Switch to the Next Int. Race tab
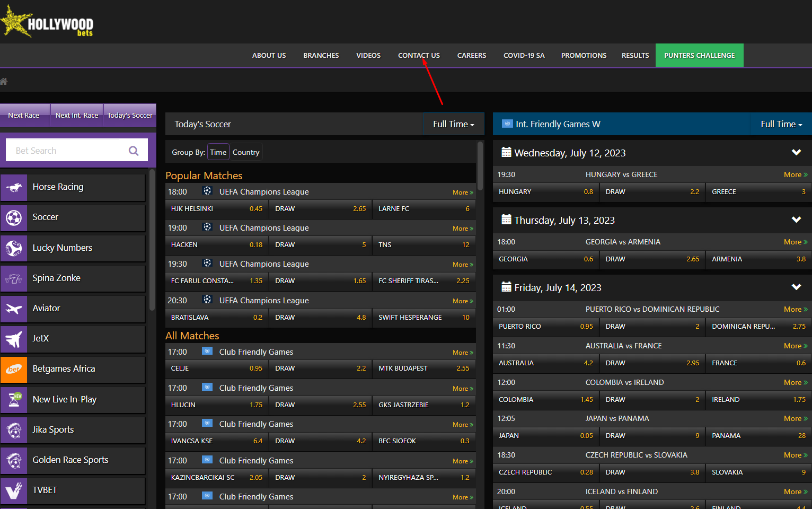 click(77, 115)
